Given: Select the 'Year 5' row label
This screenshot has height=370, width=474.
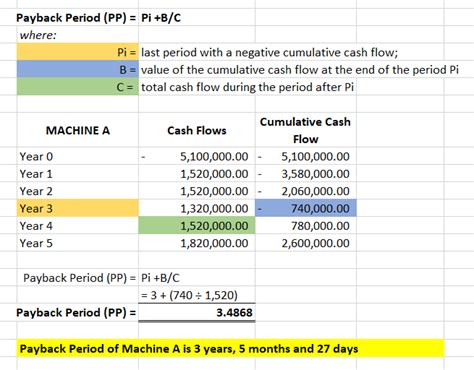Looking at the screenshot, I should point(77,243).
